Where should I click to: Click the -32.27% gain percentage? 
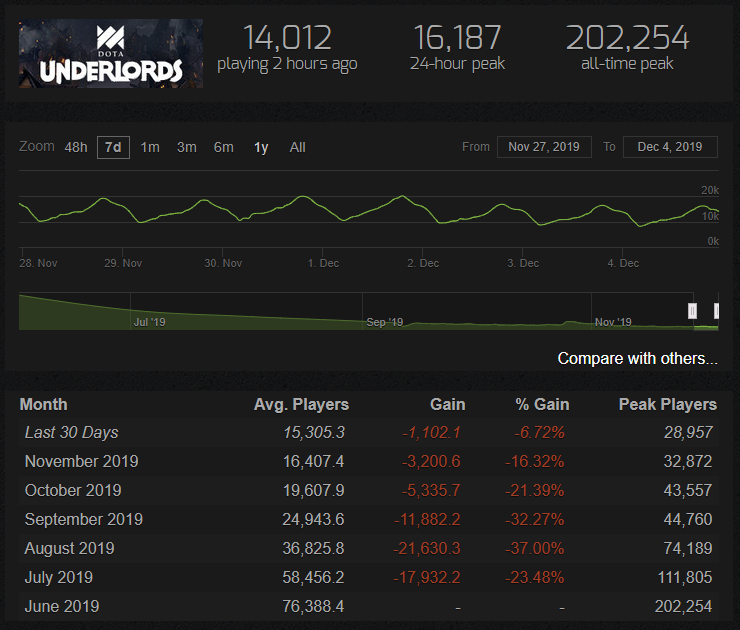535,519
